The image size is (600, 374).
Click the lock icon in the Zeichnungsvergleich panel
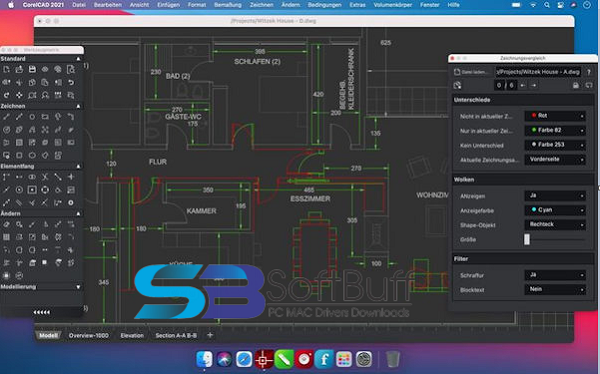[576, 85]
